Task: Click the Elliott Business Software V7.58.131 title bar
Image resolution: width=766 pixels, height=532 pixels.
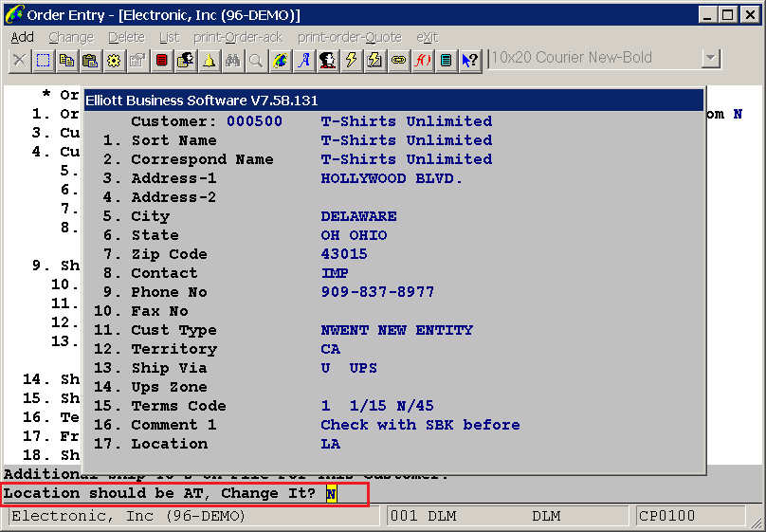Action: click(x=393, y=101)
